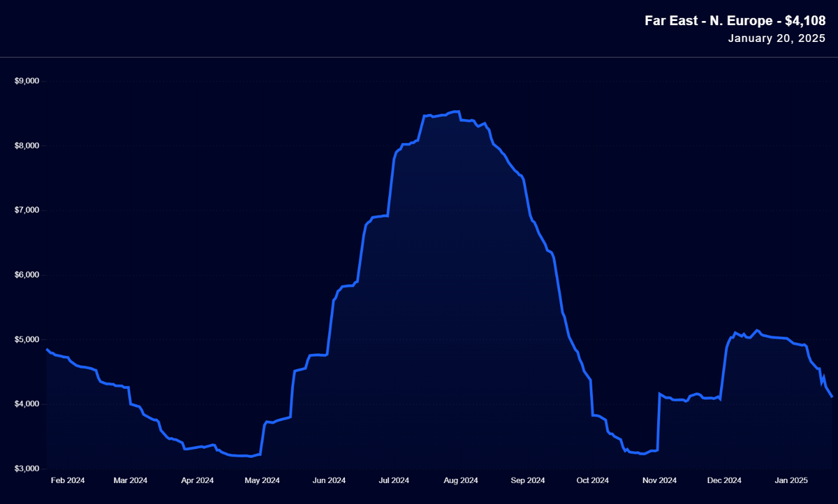
Task: Click the Dec 2024 x-axis label
Action: tap(724, 480)
